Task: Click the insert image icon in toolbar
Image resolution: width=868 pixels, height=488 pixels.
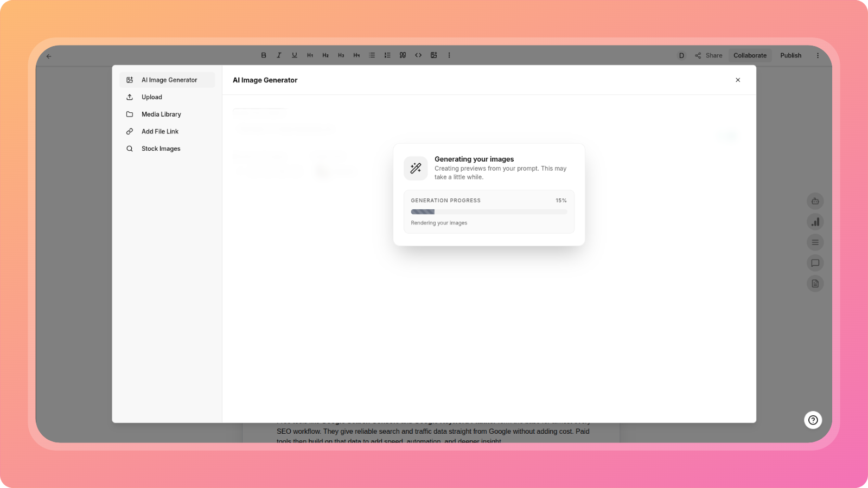Action: [x=433, y=55]
